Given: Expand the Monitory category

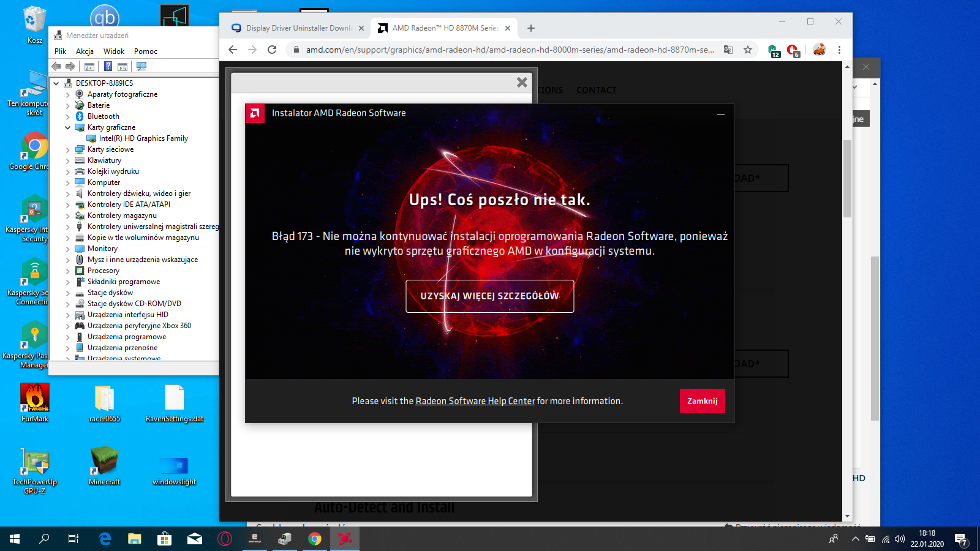Looking at the screenshot, I should (x=68, y=249).
